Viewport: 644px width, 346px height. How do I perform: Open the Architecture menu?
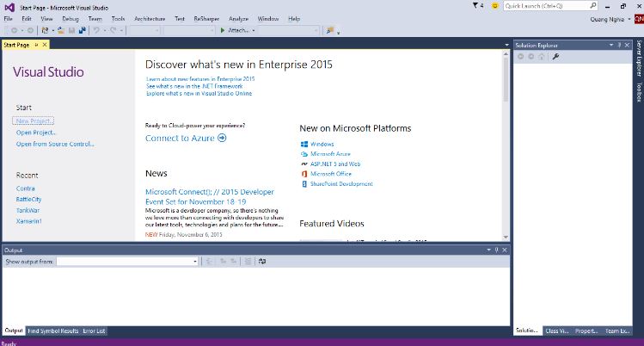pyautogui.click(x=150, y=18)
